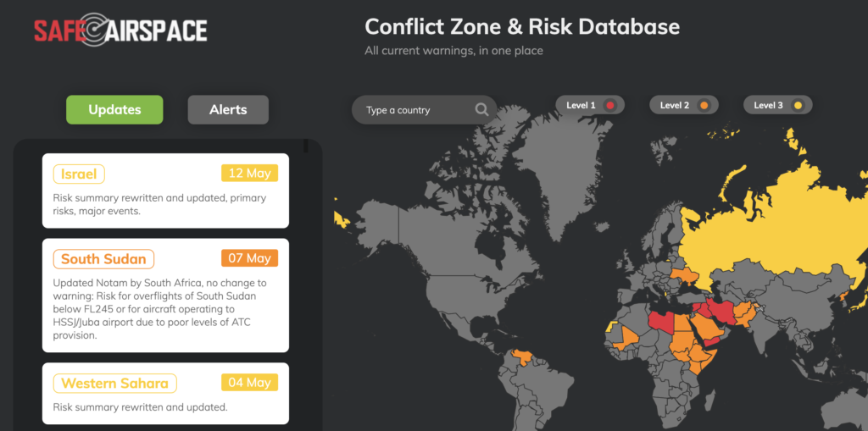Screen dimensions: 868x431
Task: Click the 07 May date badge
Action: (x=249, y=258)
